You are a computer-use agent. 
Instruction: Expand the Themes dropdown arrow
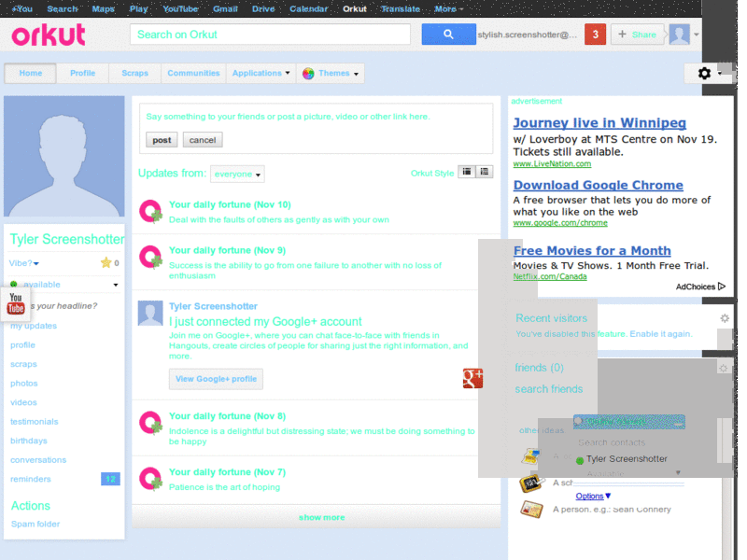coord(356,74)
